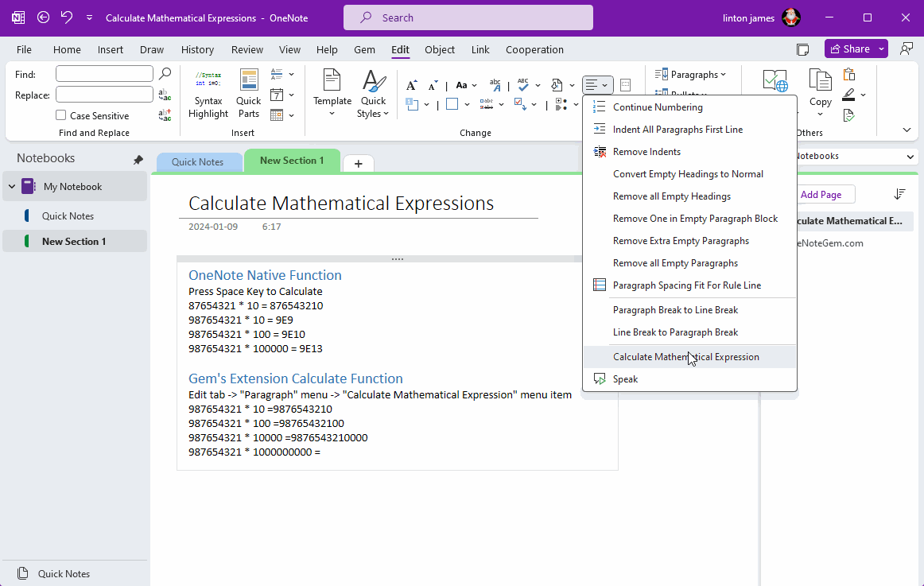The width and height of the screenshot is (924, 586).
Task: Switch to the Gem tab
Action: click(x=364, y=49)
